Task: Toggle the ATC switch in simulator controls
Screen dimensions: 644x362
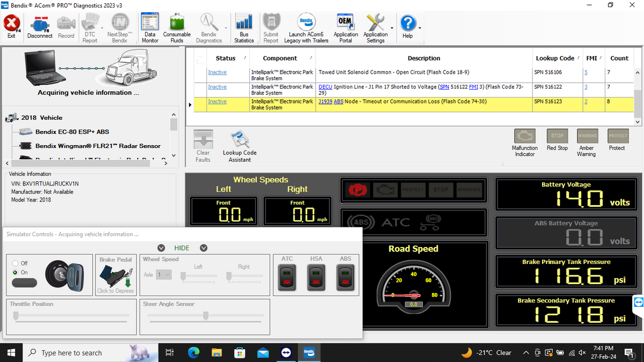Action: [x=286, y=277]
